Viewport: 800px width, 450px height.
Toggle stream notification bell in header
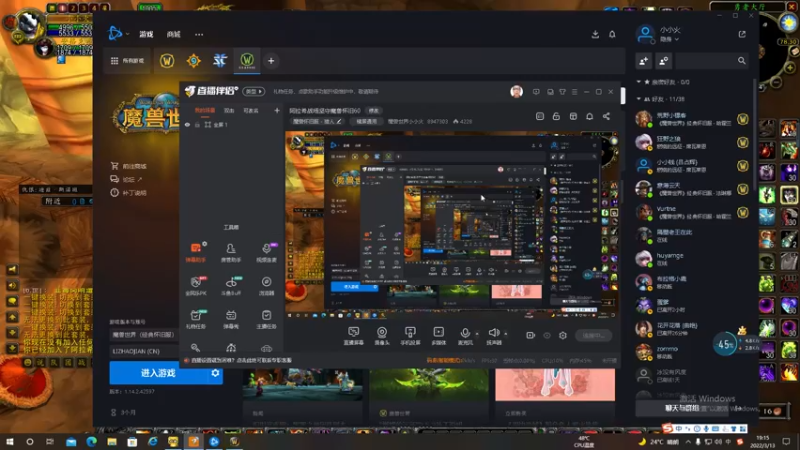point(589,116)
